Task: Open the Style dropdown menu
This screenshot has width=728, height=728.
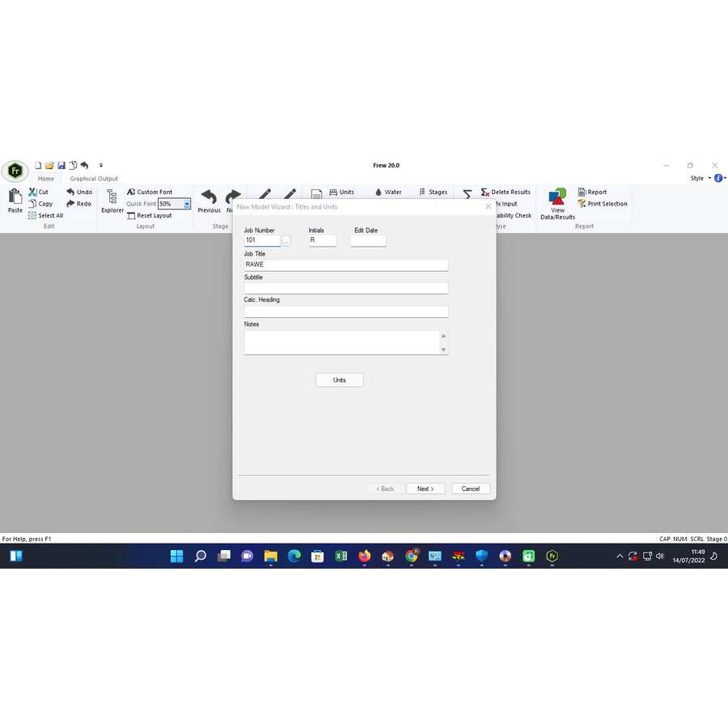Action: (x=700, y=178)
